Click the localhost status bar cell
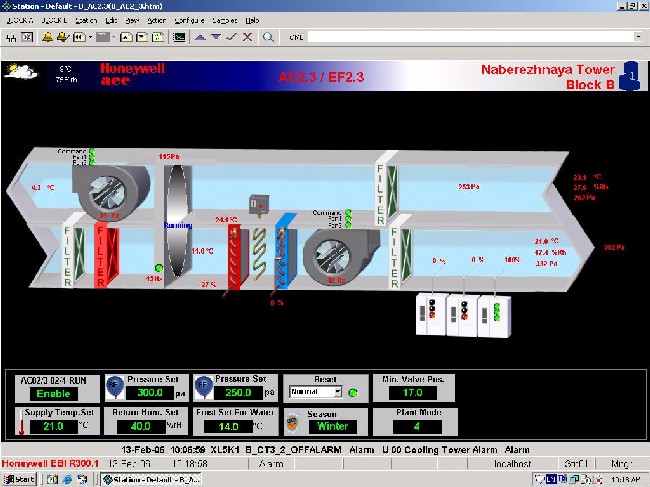The height and width of the screenshot is (487, 650). (512, 464)
